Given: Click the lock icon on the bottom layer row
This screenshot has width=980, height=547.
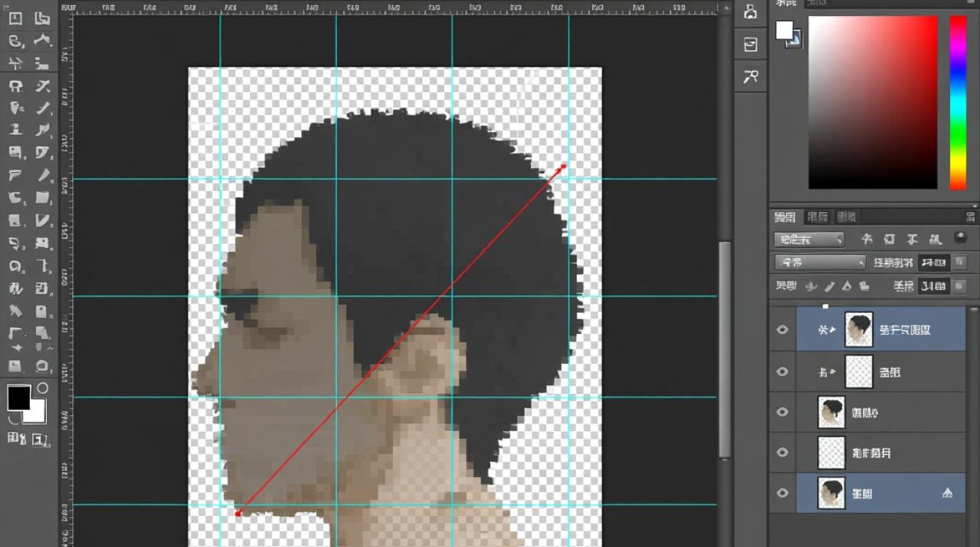Looking at the screenshot, I should (947, 493).
